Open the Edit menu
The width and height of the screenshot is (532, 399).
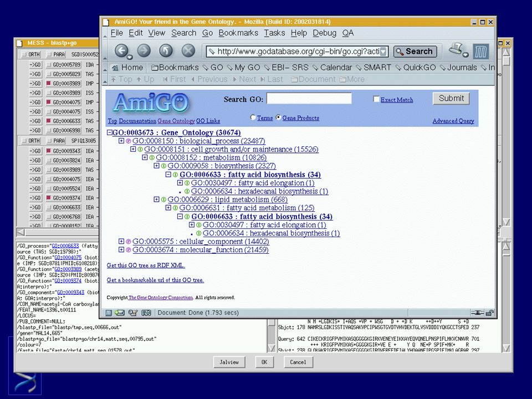coord(136,33)
